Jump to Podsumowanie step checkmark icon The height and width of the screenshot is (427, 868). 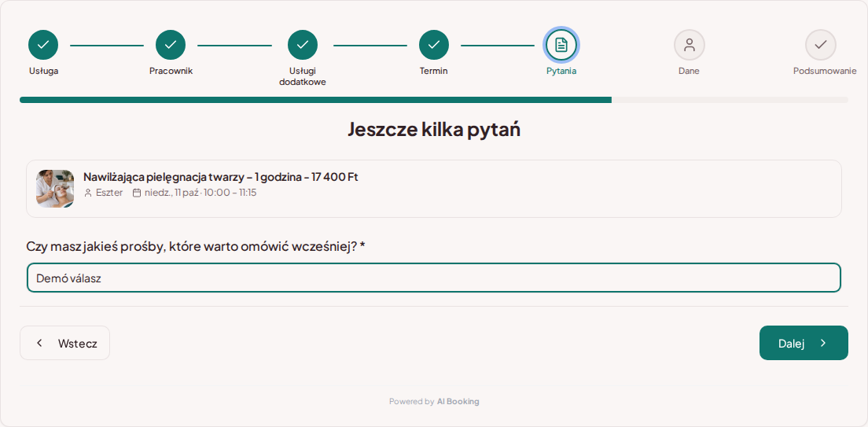click(820, 45)
